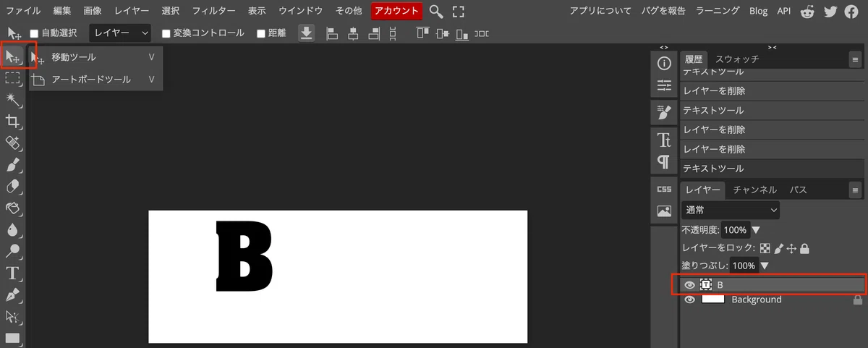Select the Blur droplet tool

12,230
